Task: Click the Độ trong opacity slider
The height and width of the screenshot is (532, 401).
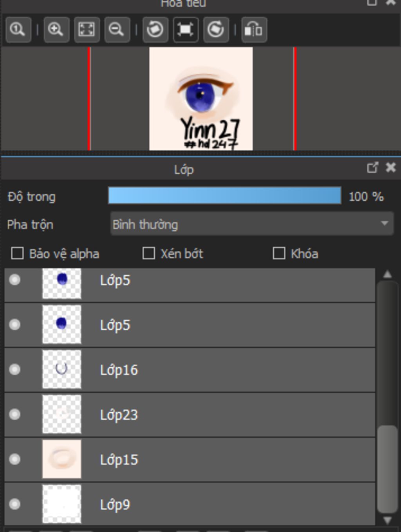Action: click(x=224, y=196)
